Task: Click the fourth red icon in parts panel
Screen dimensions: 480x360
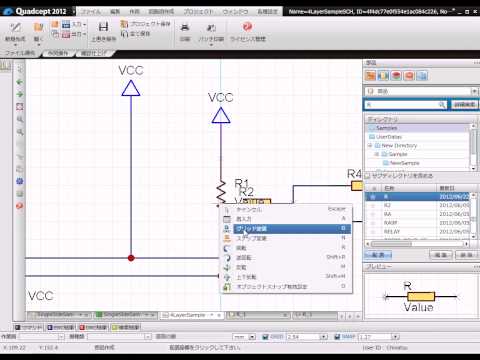Action: pyautogui.click(x=409, y=76)
